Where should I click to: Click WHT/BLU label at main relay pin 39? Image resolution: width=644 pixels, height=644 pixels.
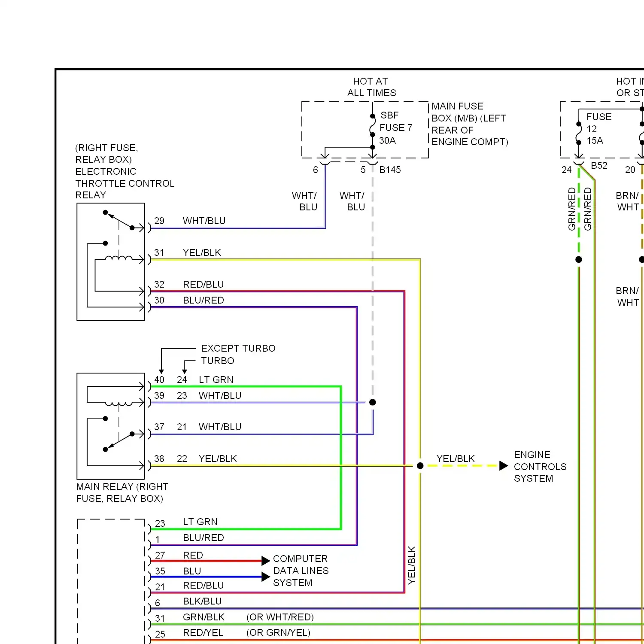pos(220,395)
